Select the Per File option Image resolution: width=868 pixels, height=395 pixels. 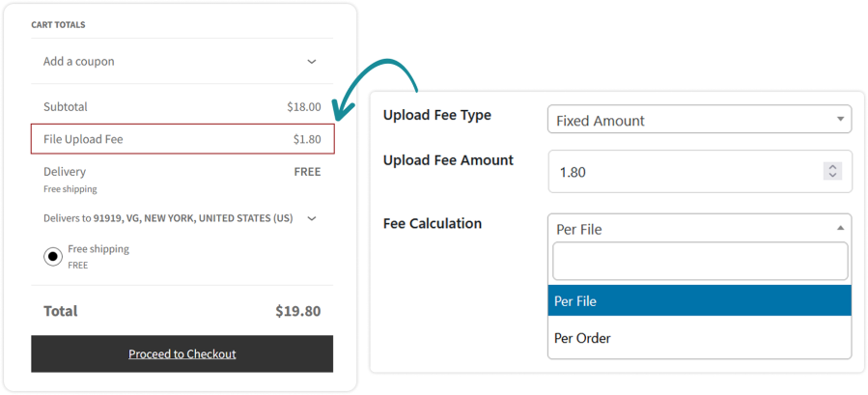tap(699, 301)
